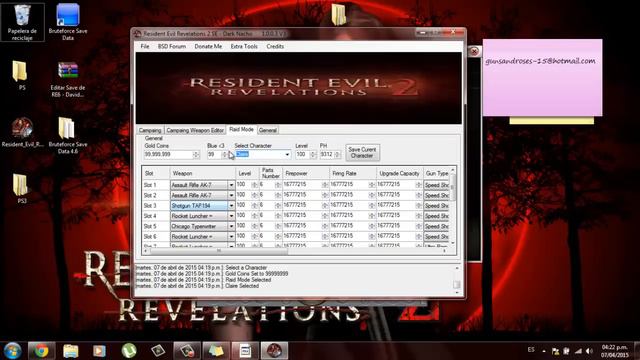Open Slot 5 Chicago Typewriter dropdown
The width and height of the screenshot is (640, 360).
(x=231, y=226)
